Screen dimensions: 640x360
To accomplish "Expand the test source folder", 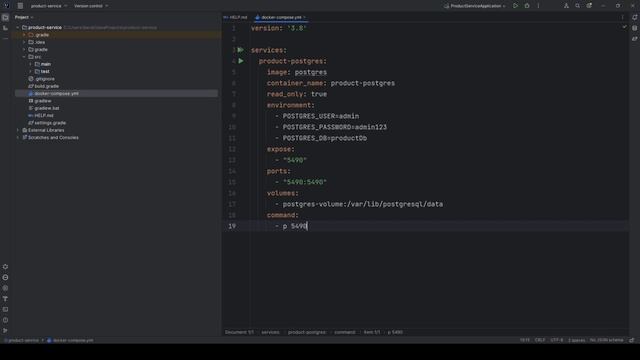I will point(31,71).
